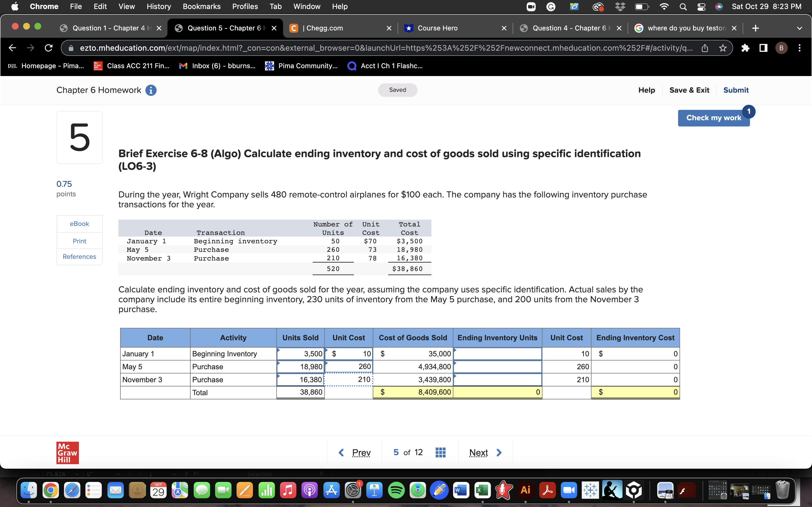Open the Bookmarks menu

(202, 6)
